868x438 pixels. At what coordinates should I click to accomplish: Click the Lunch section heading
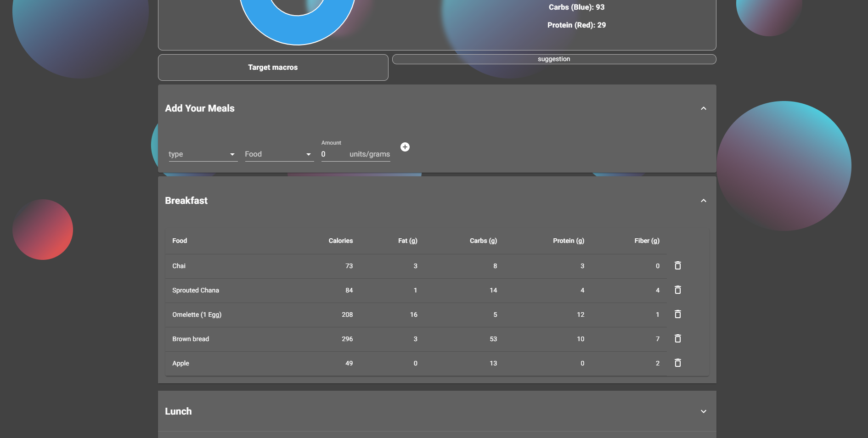(178, 411)
